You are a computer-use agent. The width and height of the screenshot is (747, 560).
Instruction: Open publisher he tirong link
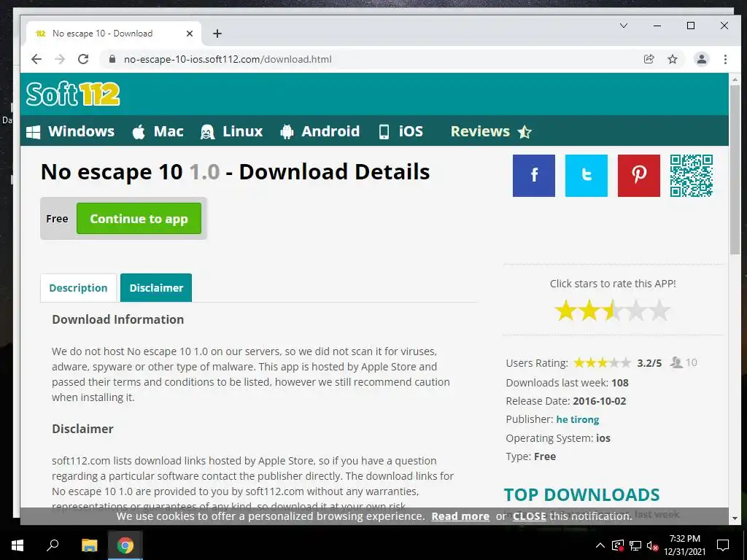tap(578, 419)
